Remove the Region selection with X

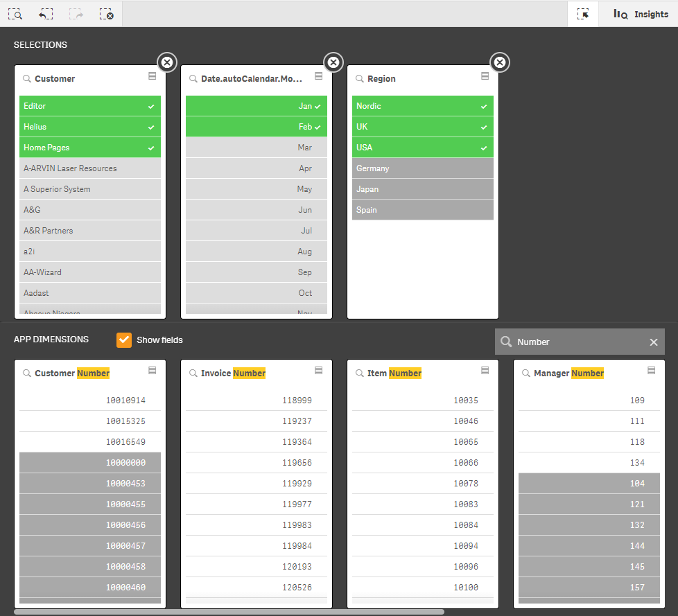[x=500, y=62]
